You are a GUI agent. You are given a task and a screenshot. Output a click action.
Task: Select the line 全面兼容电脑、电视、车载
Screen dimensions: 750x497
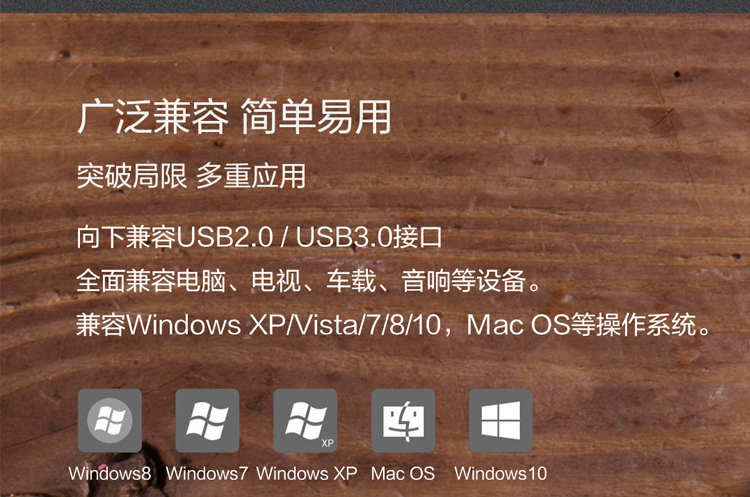coord(226,281)
